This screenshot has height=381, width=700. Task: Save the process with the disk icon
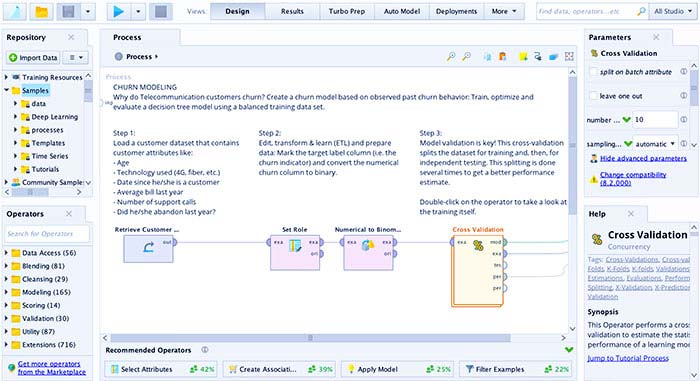pyautogui.click(x=68, y=11)
